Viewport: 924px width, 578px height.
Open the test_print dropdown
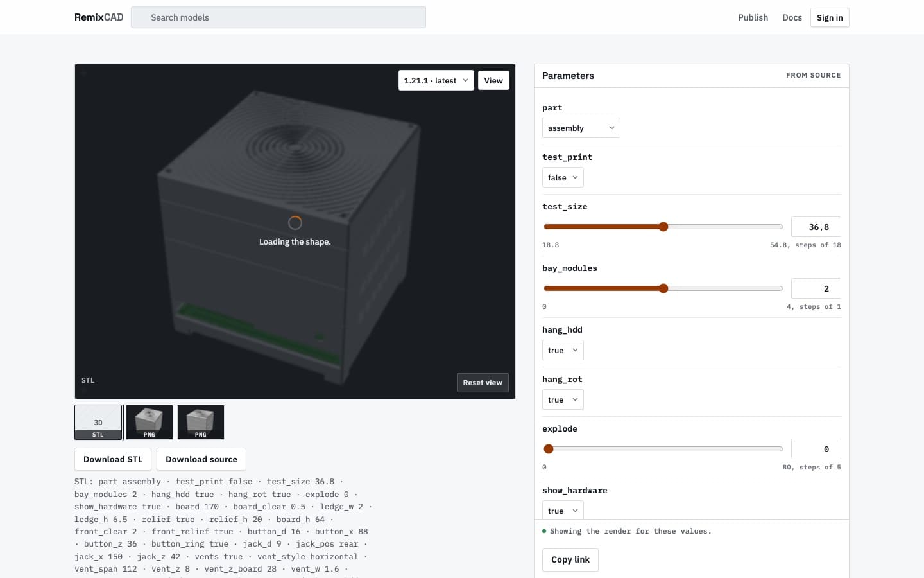pos(563,177)
